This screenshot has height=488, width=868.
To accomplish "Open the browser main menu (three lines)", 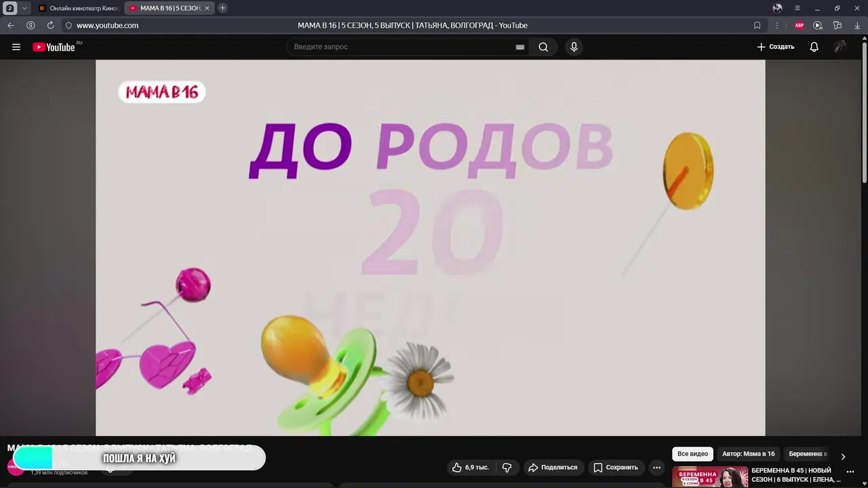I will tap(797, 8).
